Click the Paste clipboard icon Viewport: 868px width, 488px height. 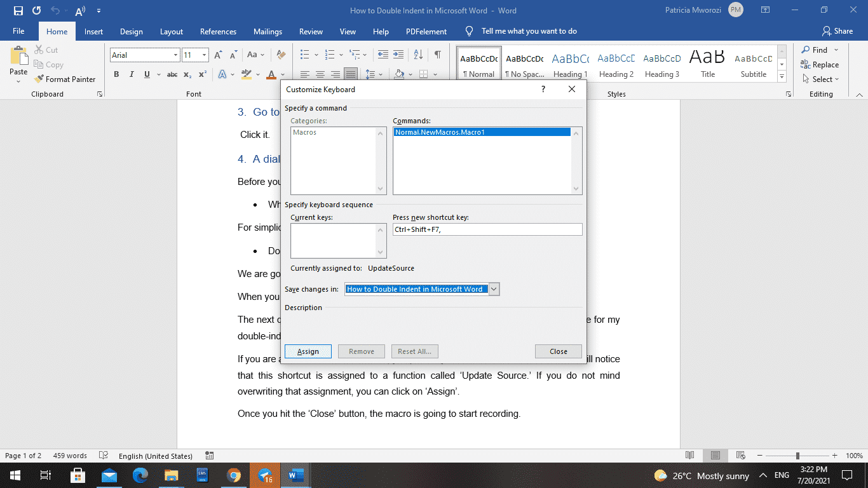click(x=18, y=57)
